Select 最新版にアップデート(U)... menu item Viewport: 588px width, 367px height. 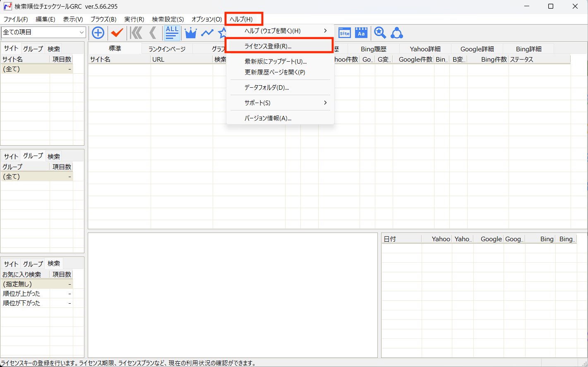pos(280,61)
